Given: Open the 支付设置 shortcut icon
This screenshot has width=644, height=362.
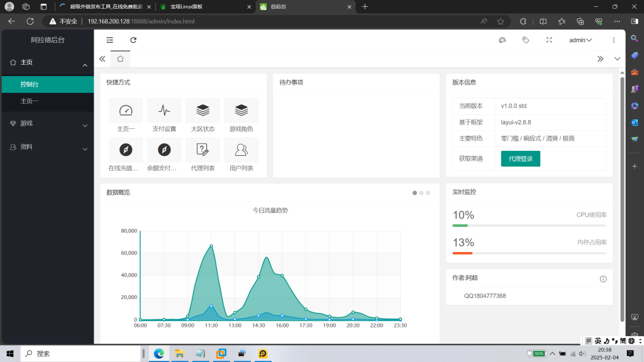Looking at the screenshot, I should pos(164,111).
